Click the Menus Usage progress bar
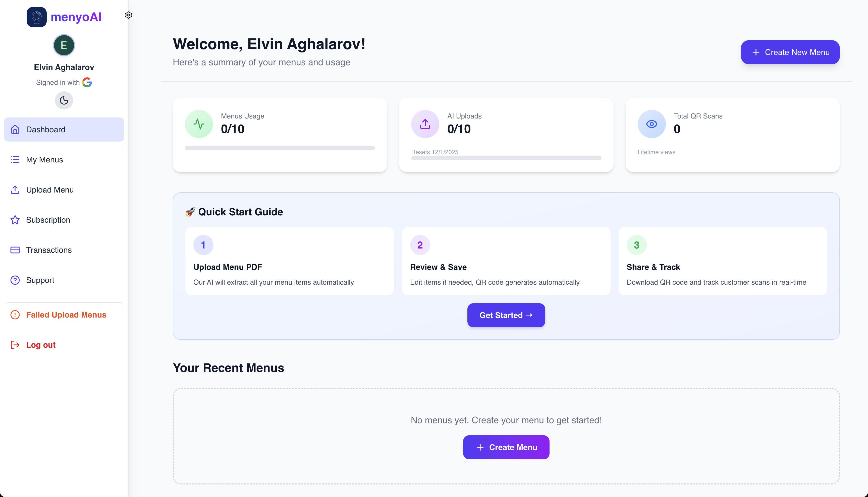 click(280, 148)
